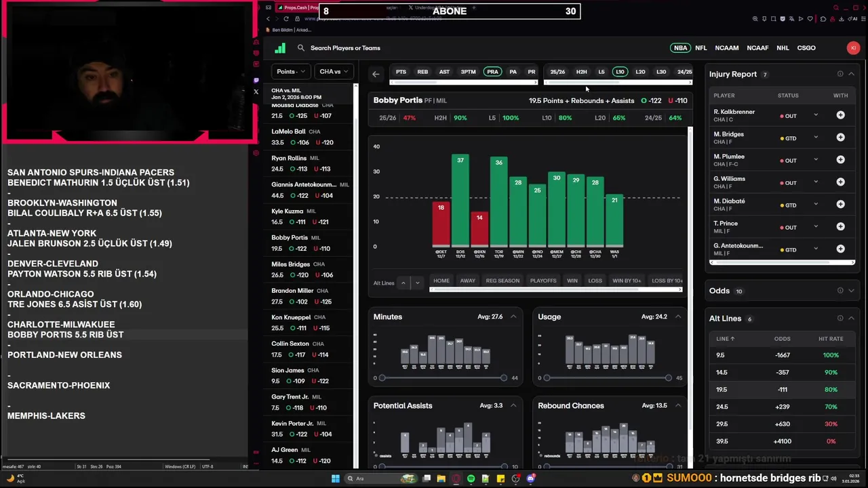Filter chart by REG SEASON
Image resolution: width=868 pixels, height=488 pixels.
pyautogui.click(x=502, y=281)
